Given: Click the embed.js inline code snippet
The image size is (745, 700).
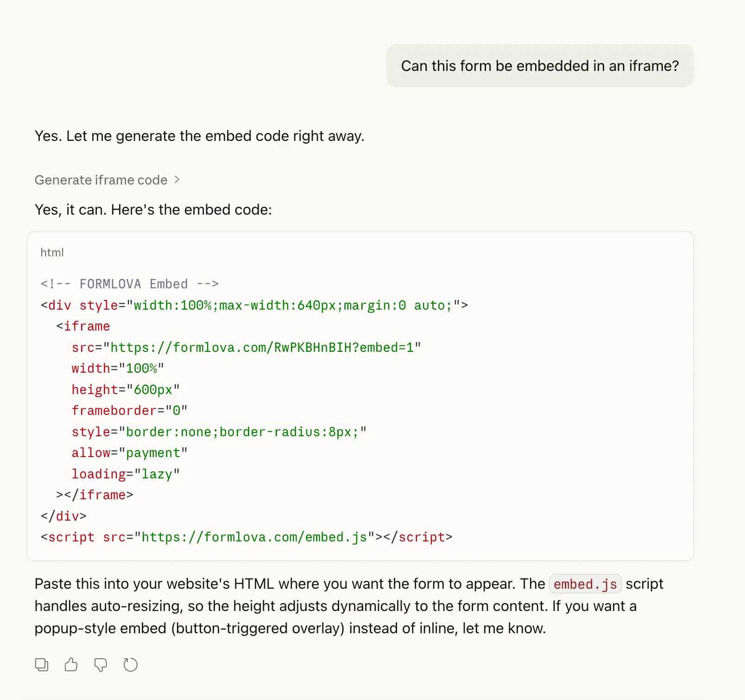Looking at the screenshot, I should pyautogui.click(x=585, y=584).
